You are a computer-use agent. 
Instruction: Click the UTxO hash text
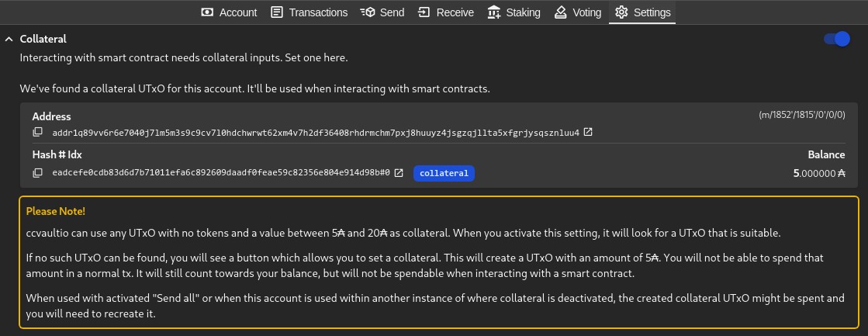click(x=220, y=173)
